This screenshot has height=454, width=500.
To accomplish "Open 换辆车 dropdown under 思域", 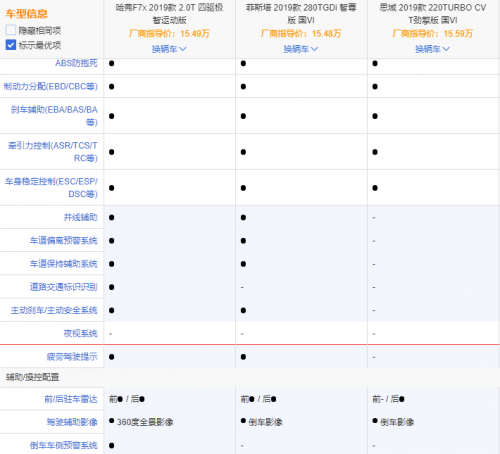I will pyautogui.click(x=432, y=49).
